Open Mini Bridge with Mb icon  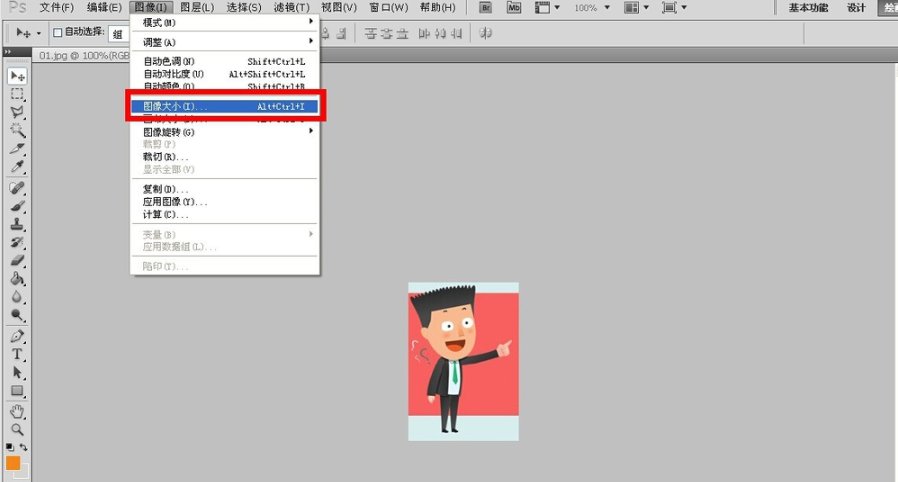click(514, 8)
